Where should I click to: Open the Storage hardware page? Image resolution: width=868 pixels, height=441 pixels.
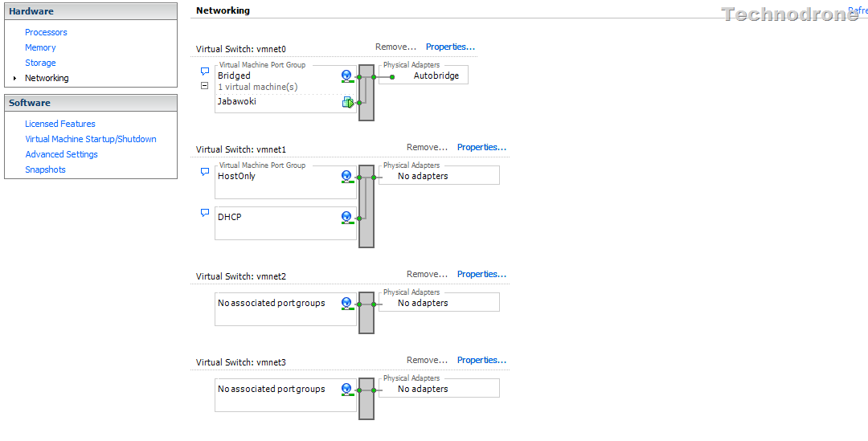[40, 63]
